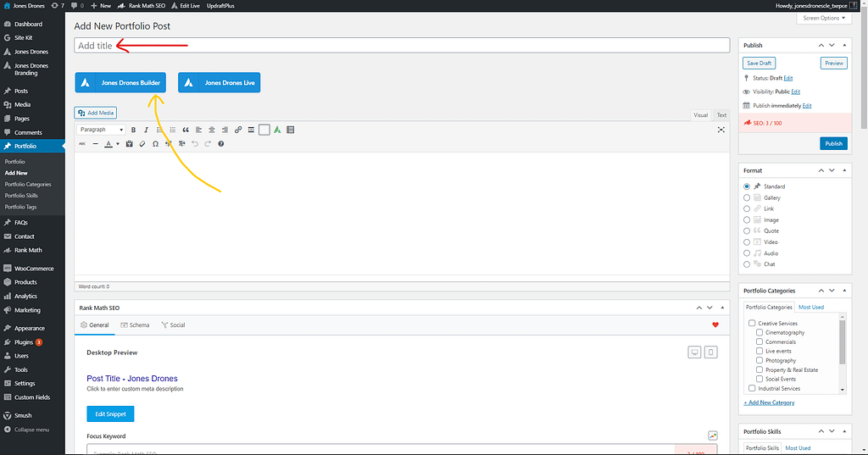Open the Schema tab in Rank Math

pos(135,325)
